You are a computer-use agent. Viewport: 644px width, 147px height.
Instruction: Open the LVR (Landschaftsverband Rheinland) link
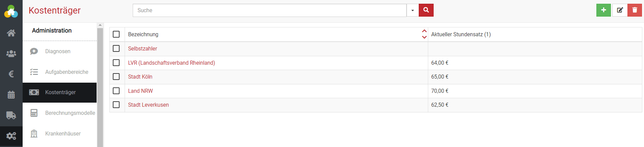(x=171, y=63)
